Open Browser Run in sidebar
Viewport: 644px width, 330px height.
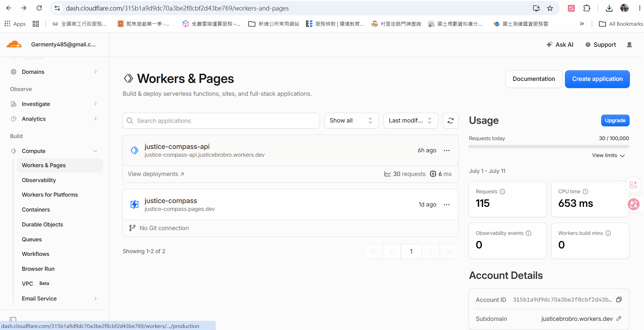(38, 269)
